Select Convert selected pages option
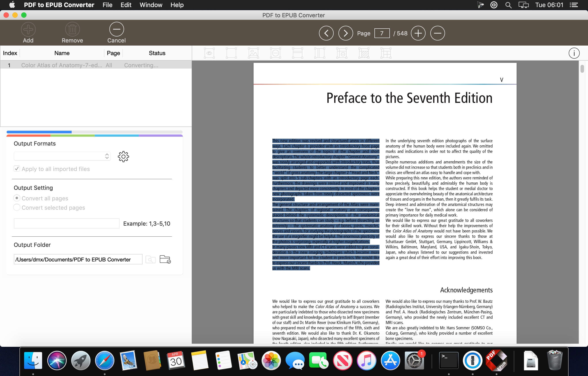Screen dimensions: 588x376 17,207
